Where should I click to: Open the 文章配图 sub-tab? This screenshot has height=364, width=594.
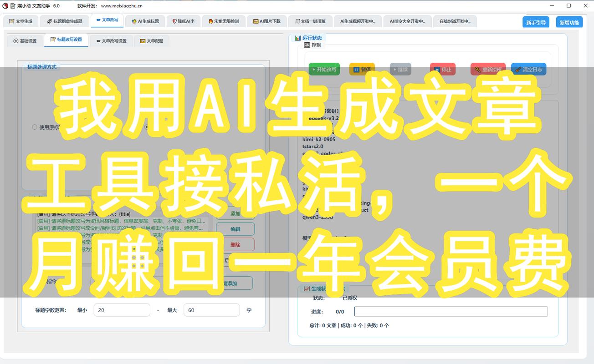click(x=152, y=41)
